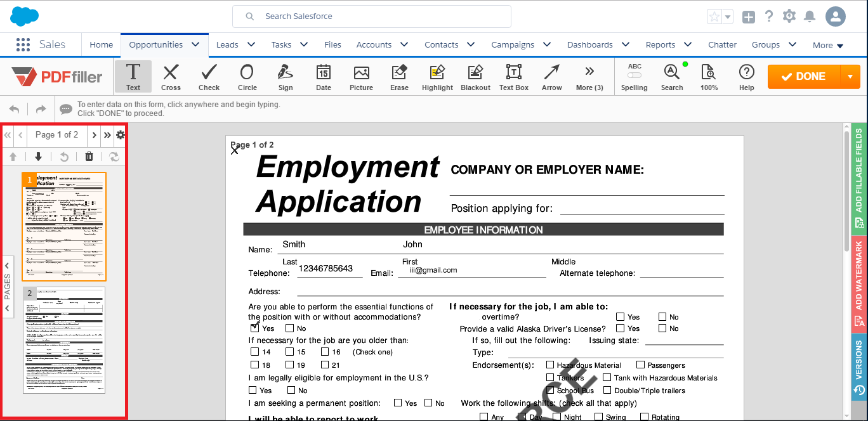Click the Salesforce global add plus icon
Screen dimensions: 868x421
pyautogui.click(x=749, y=17)
